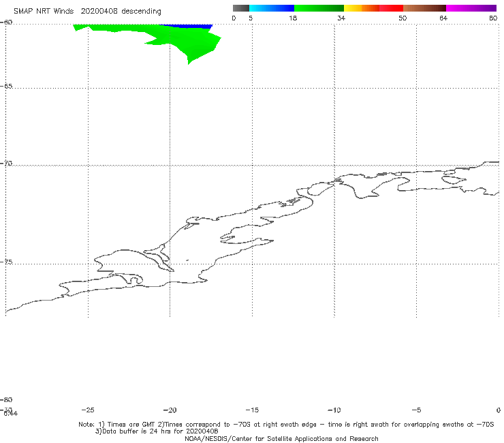Click the note line beginning "Note: 1) Times are GMT"
Viewport: 504px width, 443px height.
(286, 425)
